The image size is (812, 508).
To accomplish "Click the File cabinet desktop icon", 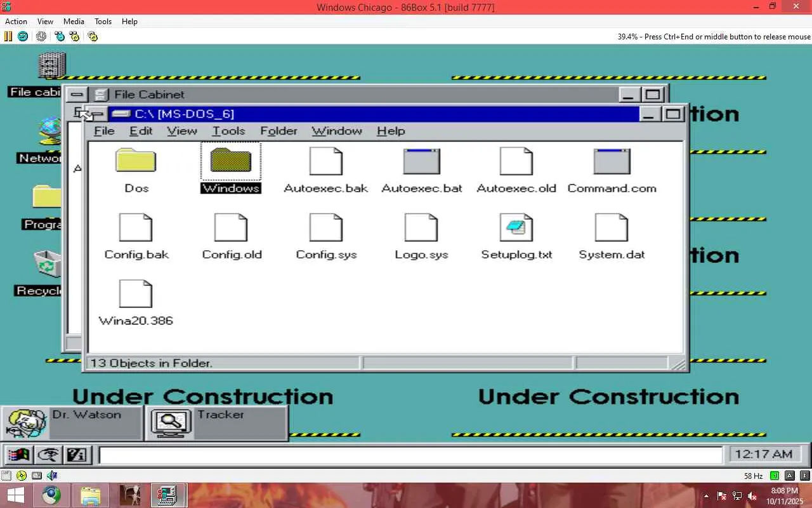I will click(x=51, y=66).
